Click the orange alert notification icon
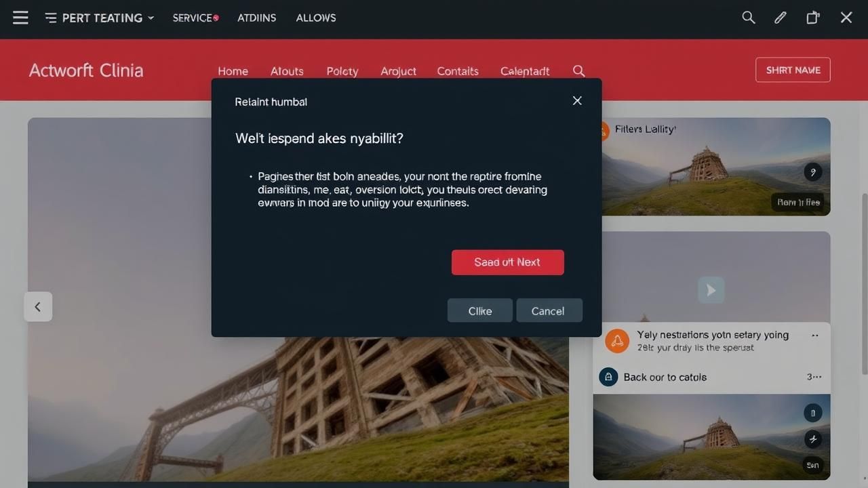 [617, 341]
